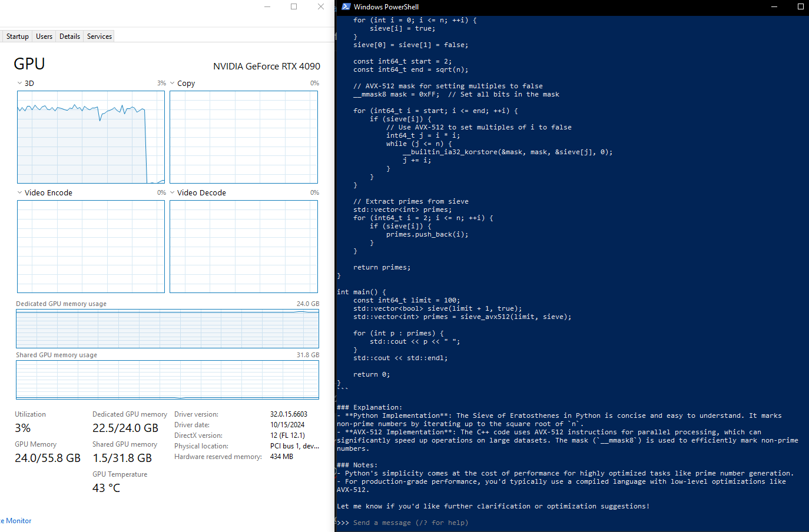Open the Startup tab in Task Manager

17,36
